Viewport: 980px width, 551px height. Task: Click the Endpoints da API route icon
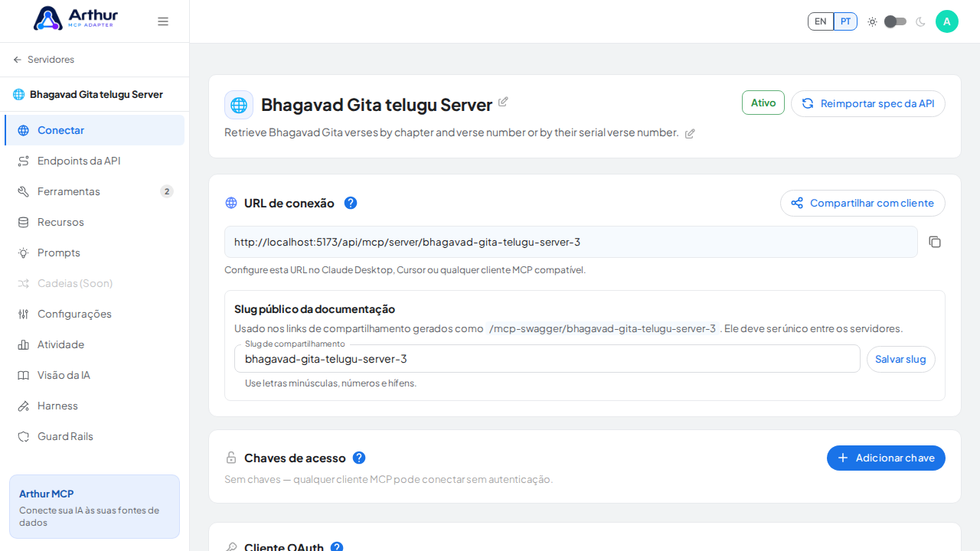[x=24, y=161]
